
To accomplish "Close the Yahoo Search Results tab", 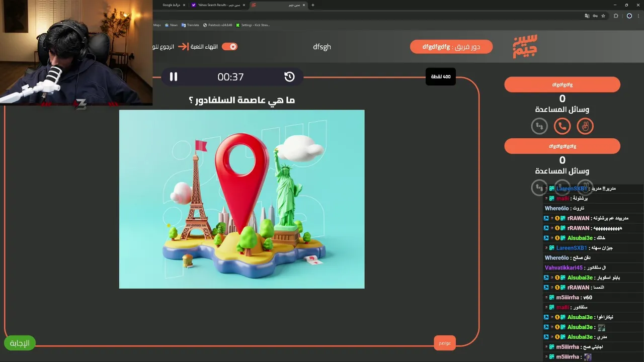I will [244, 5].
